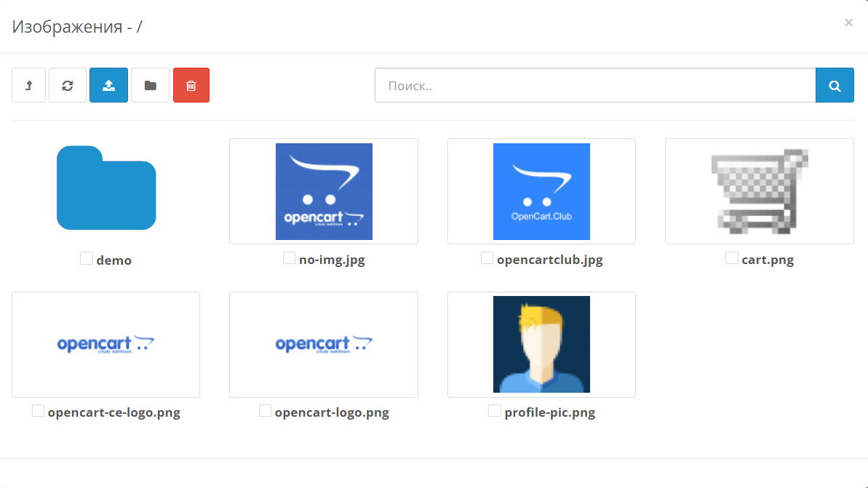Select the opencartclub.jpg checkbox
Screen dimensions: 868x488
click(487, 258)
